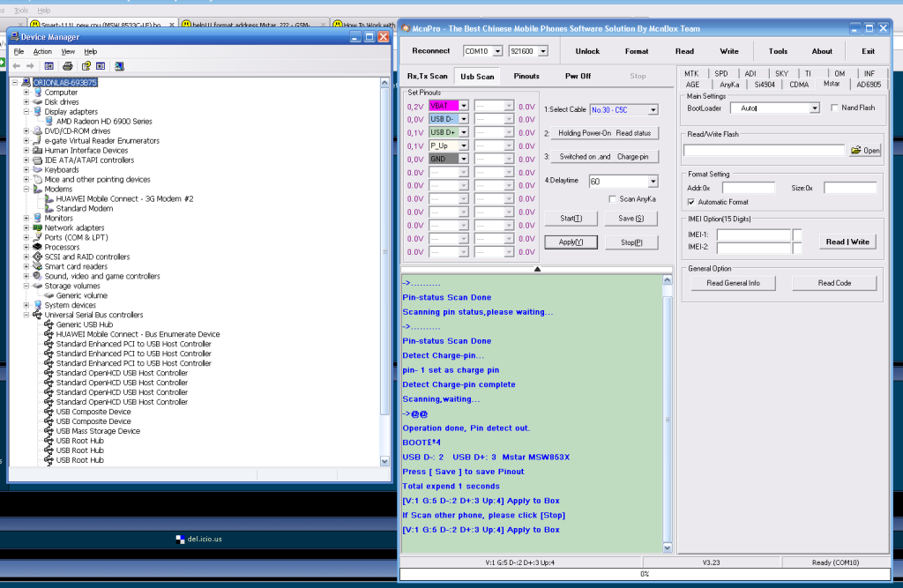Open the Action menu in Device Manager
Viewport: 903px width, 588px height.
[x=42, y=52]
